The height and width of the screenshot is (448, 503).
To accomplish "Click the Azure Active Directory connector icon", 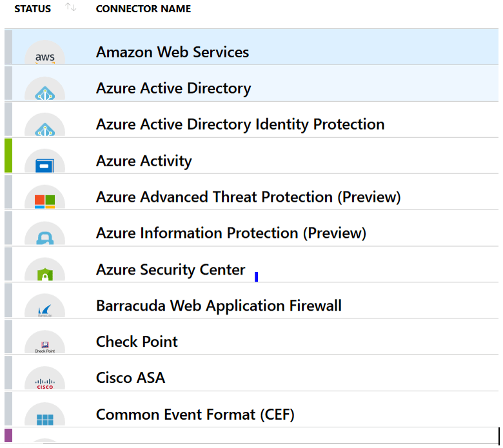I will [44, 92].
